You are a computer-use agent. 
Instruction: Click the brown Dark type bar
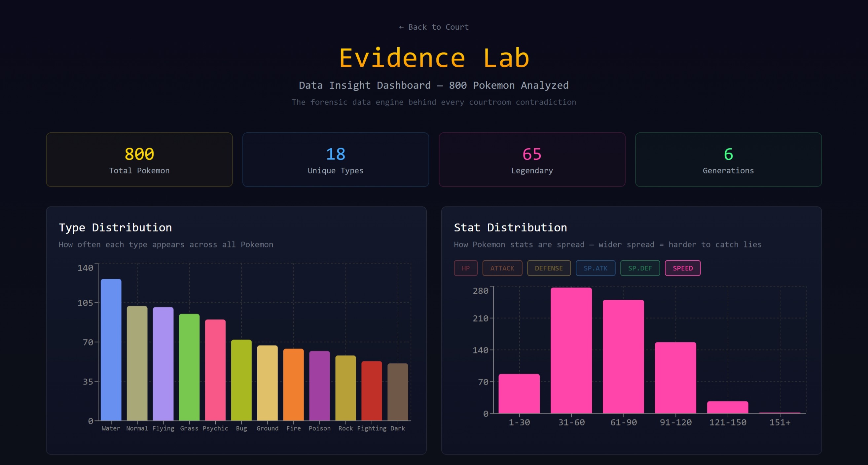(x=398, y=392)
